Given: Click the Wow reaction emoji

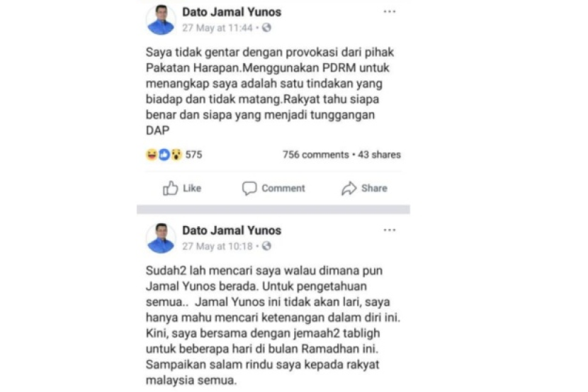Looking at the screenshot, I should coord(176,155).
